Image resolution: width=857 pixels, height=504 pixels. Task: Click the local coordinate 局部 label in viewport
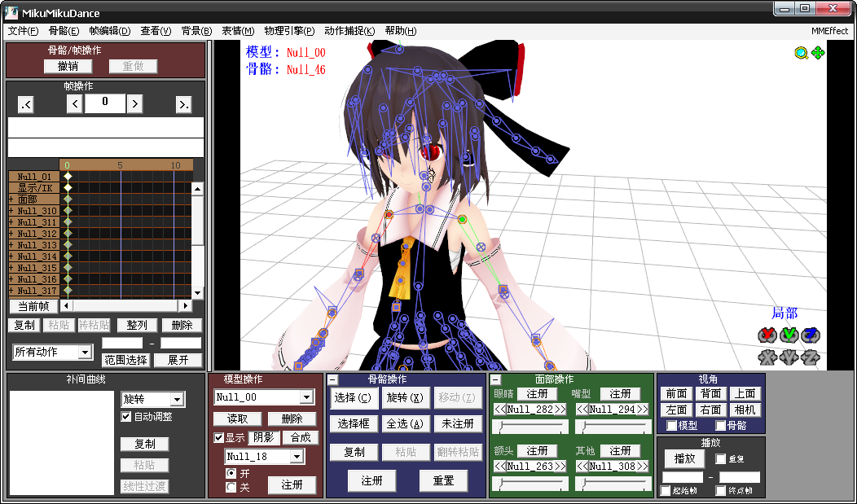click(784, 313)
